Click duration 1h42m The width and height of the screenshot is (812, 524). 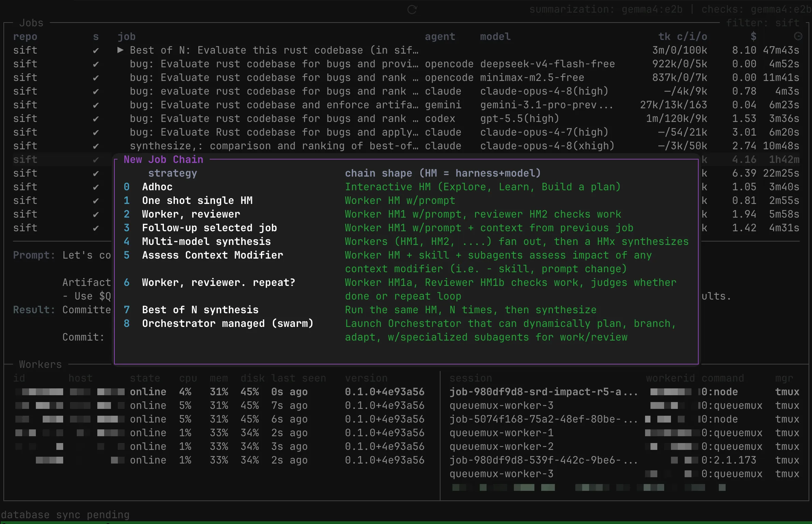tap(784, 160)
